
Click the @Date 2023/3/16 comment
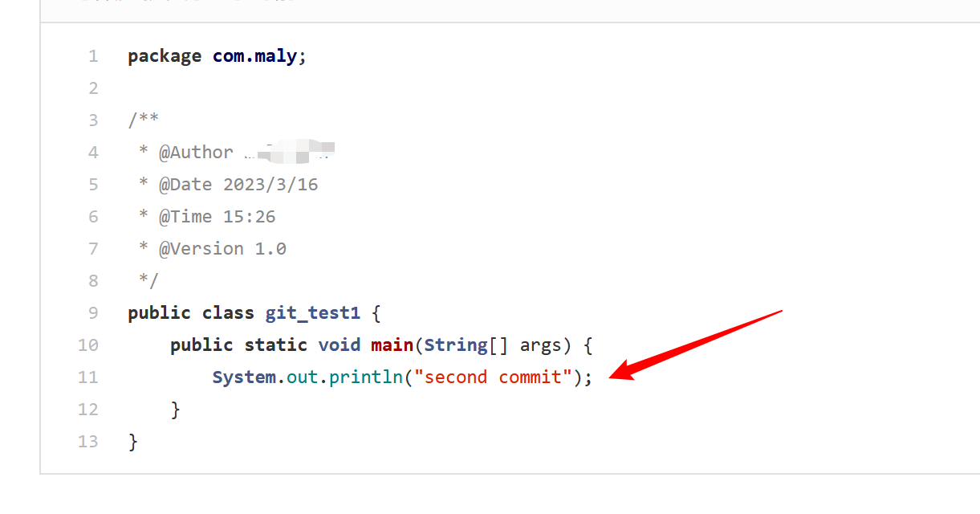(x=238, y=185)
